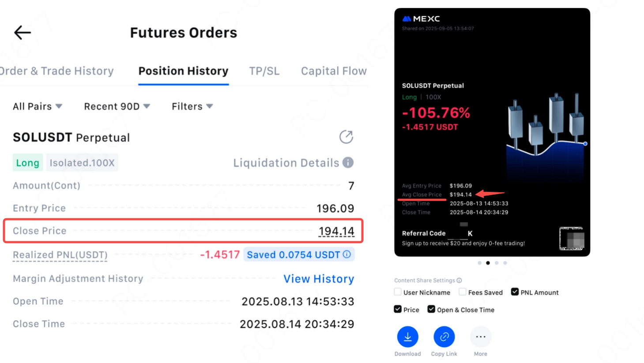Uncheck the PNL Amount checkbox
Screen dimensions: 644x363
515,292
